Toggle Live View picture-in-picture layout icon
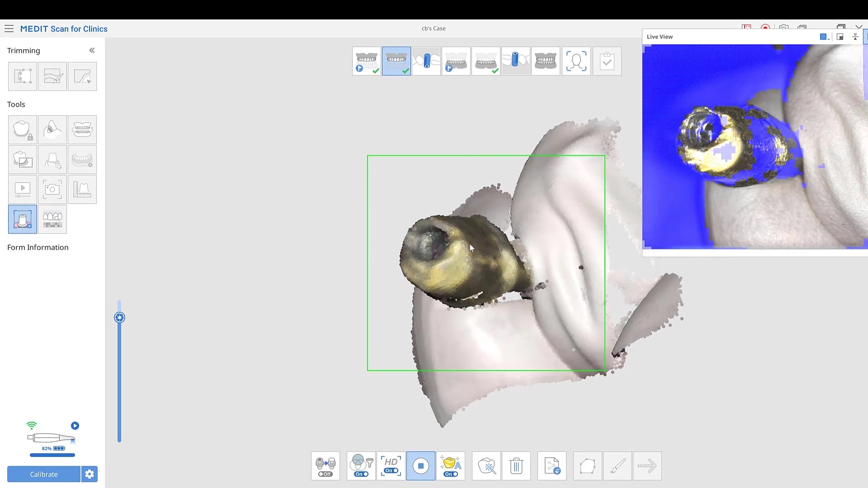The image size is (868, 488). tap(840, 37)
